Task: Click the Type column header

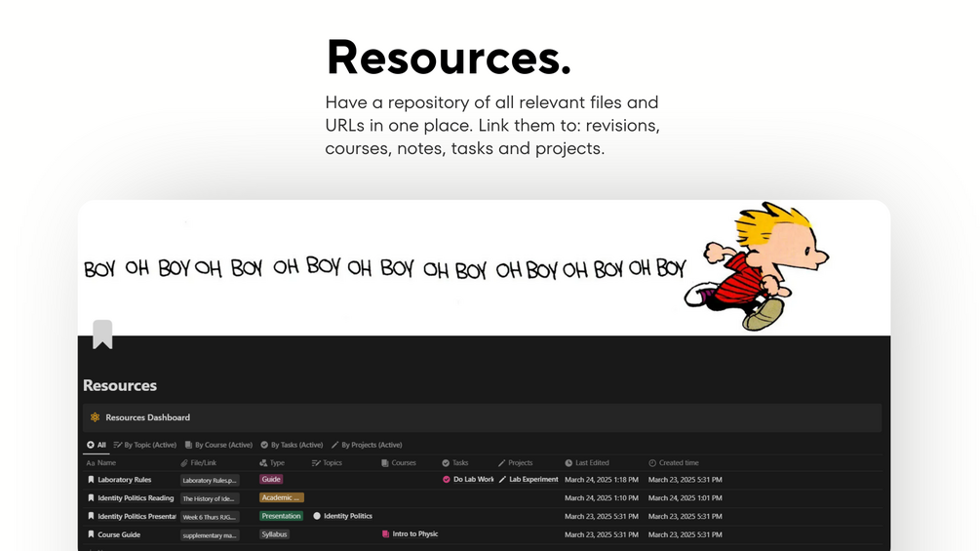Action: pos(272,463)
